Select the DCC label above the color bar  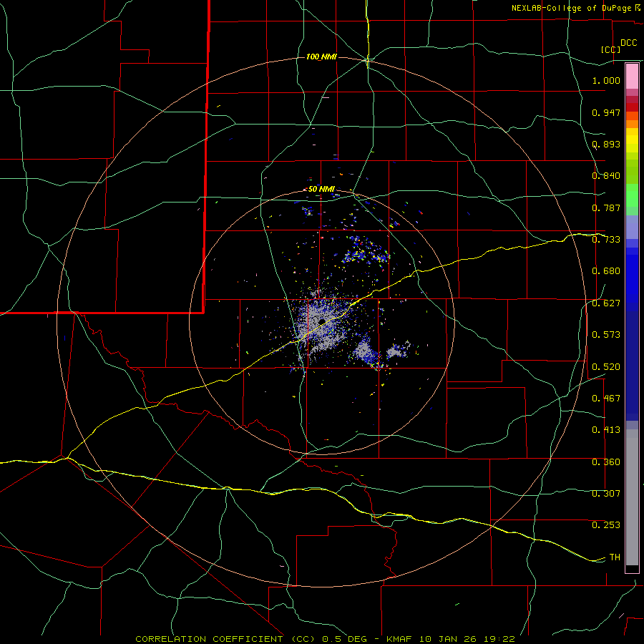tap(629, 43)
